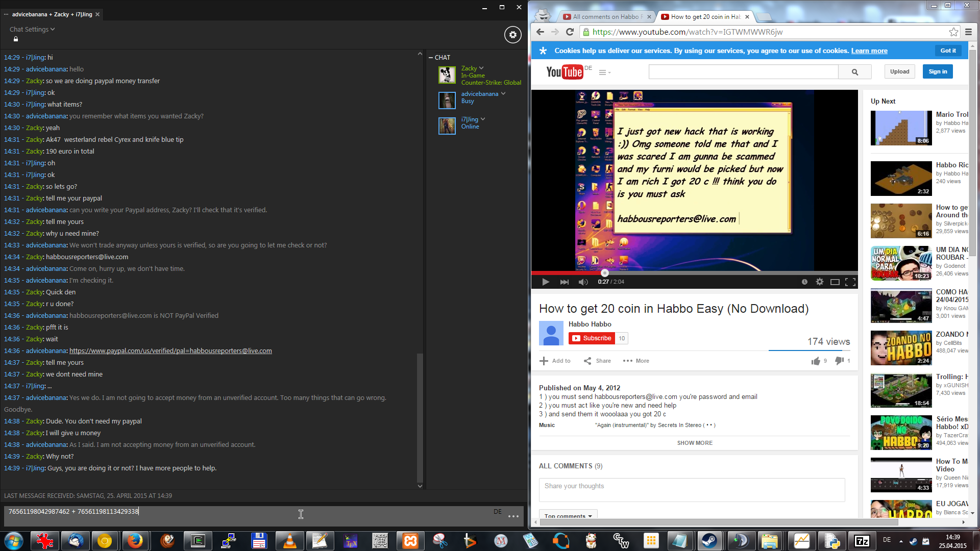Toggle Watch Later clock icon

coord(804,282)
